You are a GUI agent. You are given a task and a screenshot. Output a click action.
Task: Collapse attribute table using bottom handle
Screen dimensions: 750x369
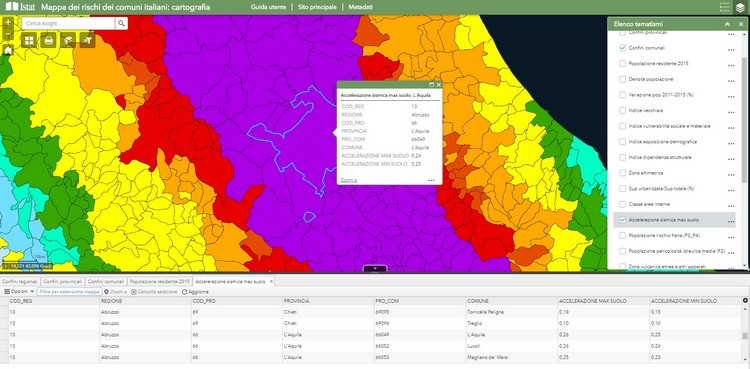[375, 268]
